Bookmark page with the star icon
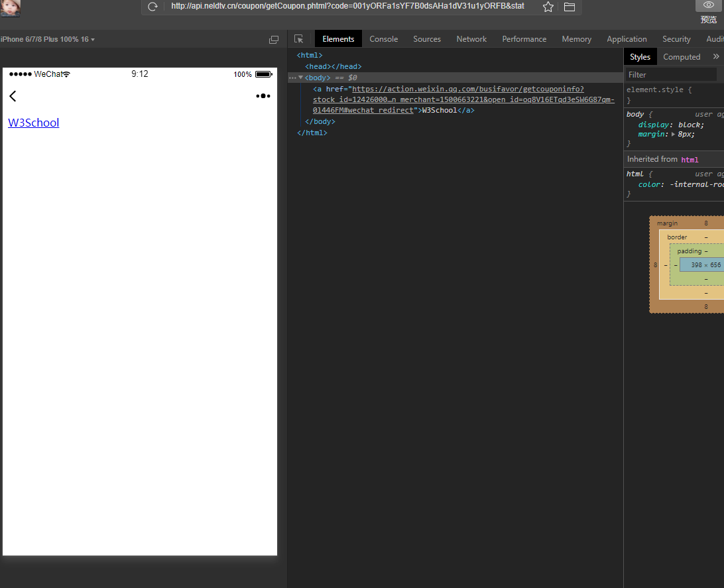 click(548, 7)
